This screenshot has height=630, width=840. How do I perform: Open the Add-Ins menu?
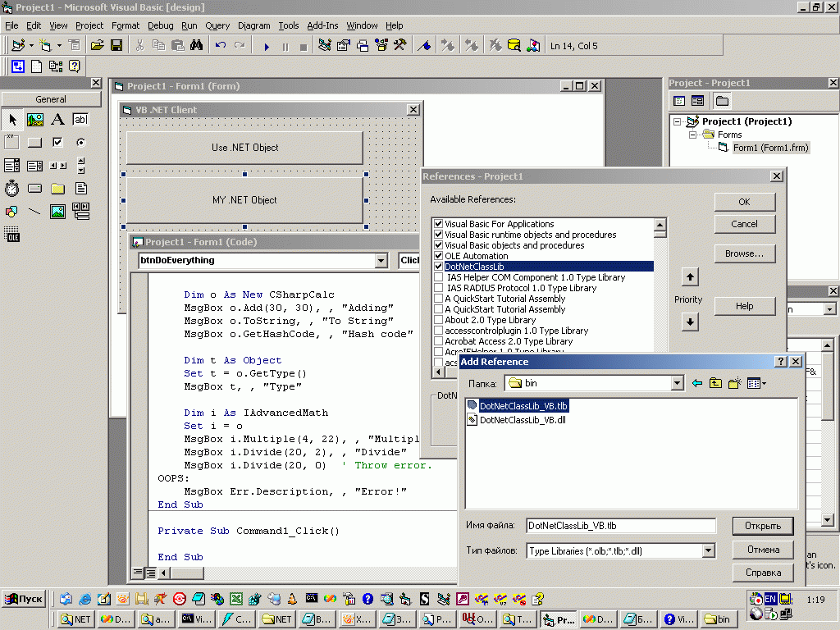322,25
